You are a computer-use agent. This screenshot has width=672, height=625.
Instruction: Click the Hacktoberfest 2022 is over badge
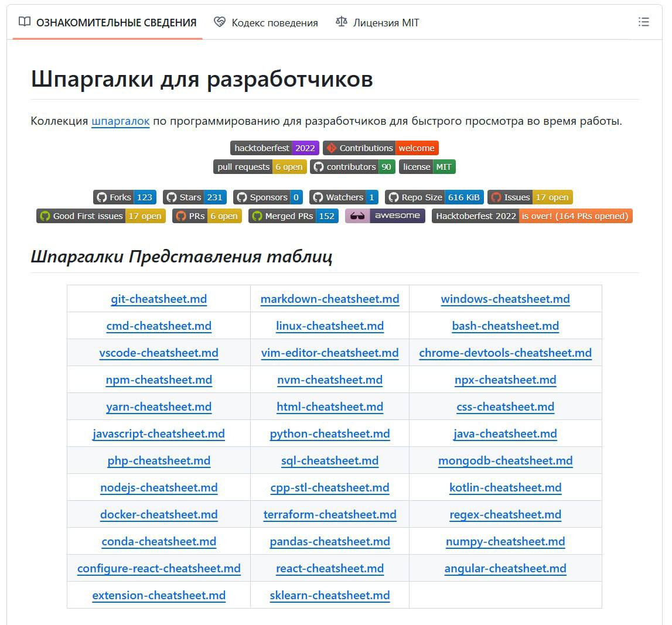click(532, 216)
